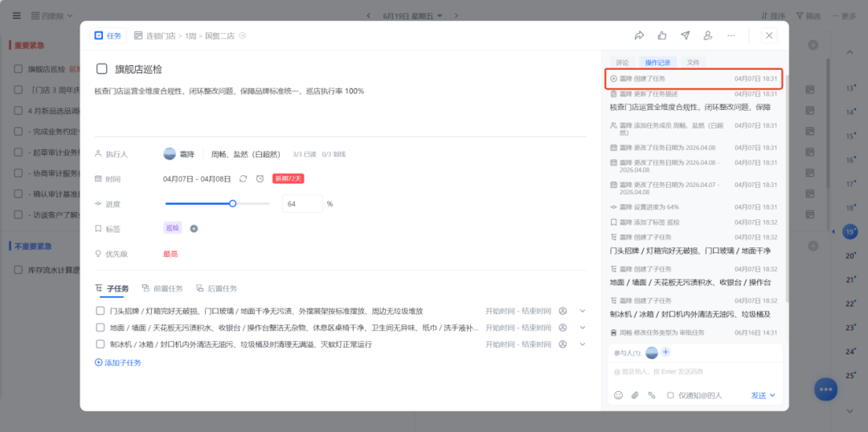The width and height of the screenshot is (868, 432).
Task: Toggle the 旗舰店巡检 task completion checkbox in dialog
Action: pyautogui.click(x=102, y=69)
